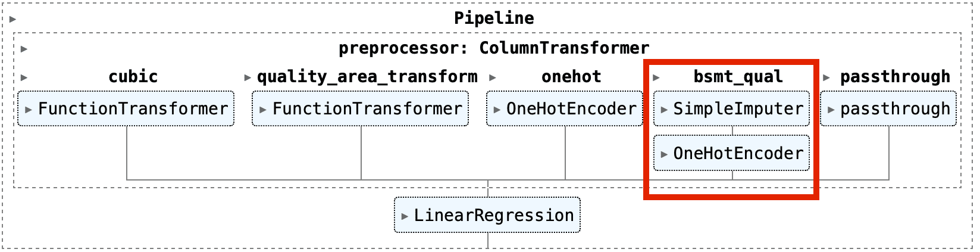The width and height of the screenshot is (980, 252).
Task: Toggle the arrow beside the cubic heading
Action: point(24,77)
